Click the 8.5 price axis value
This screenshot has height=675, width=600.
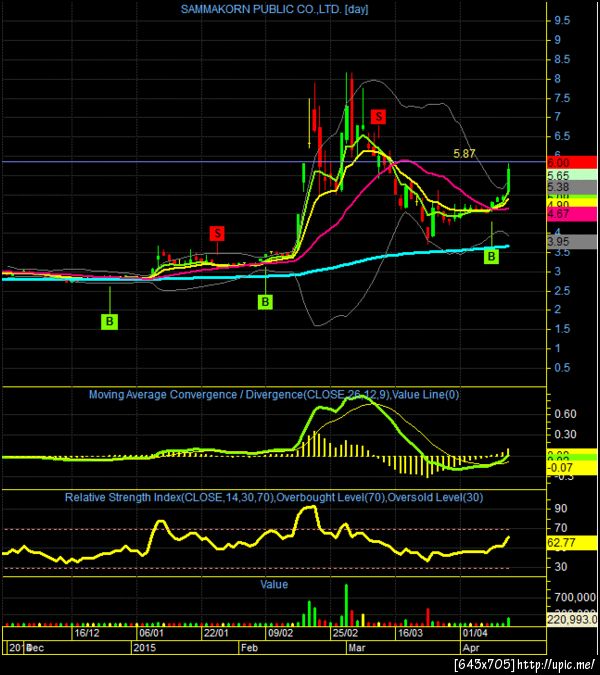562,59
